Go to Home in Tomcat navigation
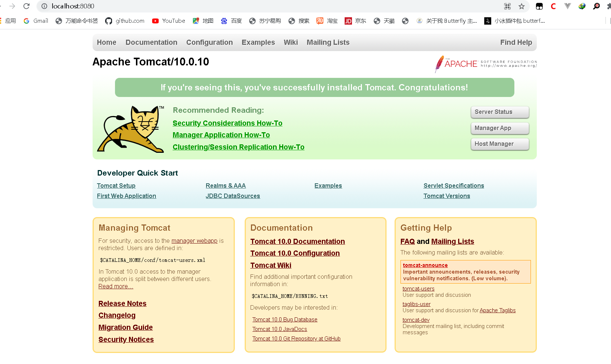Image resolution: width=611 pixels, height=364 pixels. (107, 42)
